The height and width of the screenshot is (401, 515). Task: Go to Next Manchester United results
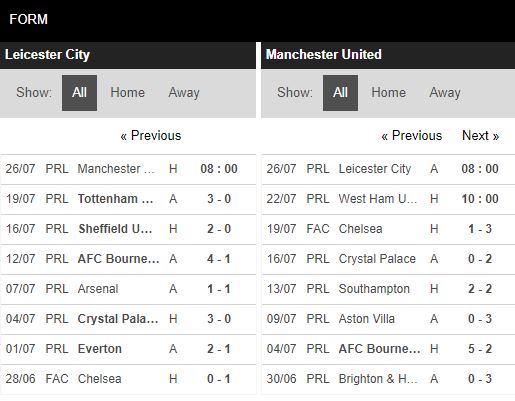pyautogui.click(x=480, y=136)
